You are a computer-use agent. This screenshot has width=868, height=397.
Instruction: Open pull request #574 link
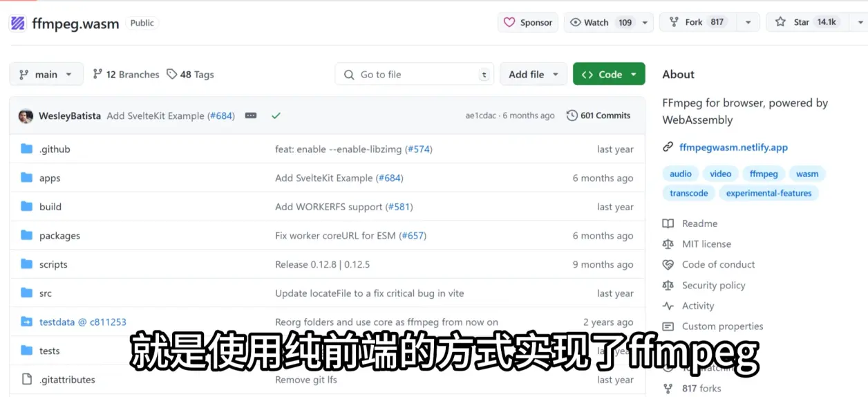(x=419, y=149)
